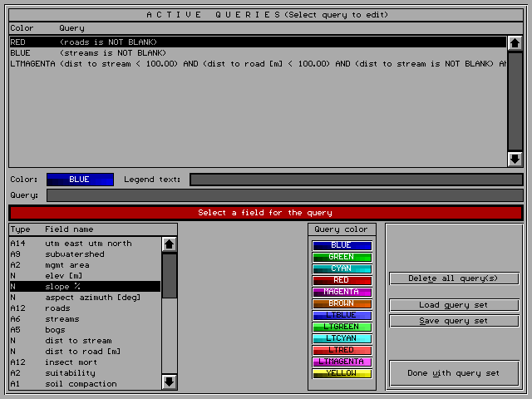
Task: Select the soil compaction field
Action: [x=85, y=384]
